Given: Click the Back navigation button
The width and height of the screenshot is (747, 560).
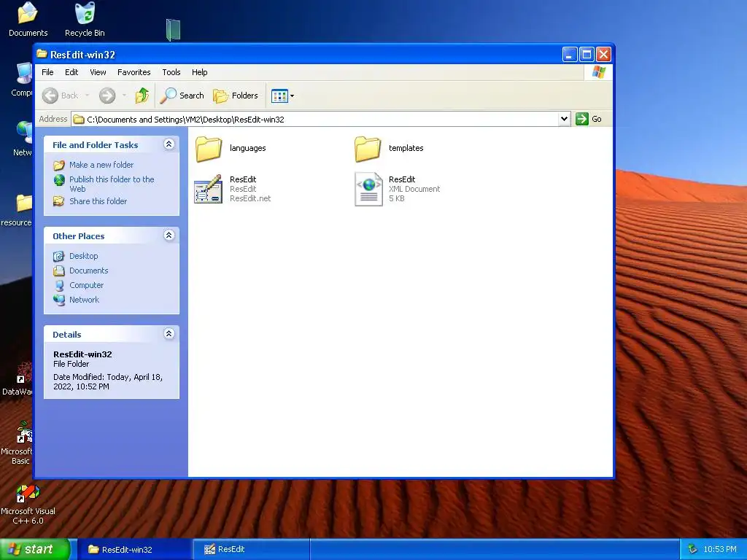Looking at the screenshot, I should pos(60,96).
